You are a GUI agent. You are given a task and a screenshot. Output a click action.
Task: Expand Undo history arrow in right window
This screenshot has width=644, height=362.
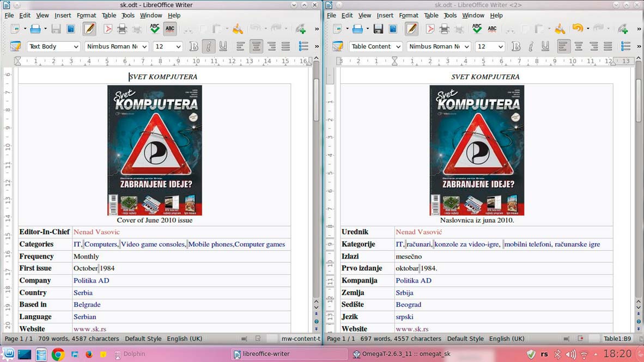click(x=588, y=29)
